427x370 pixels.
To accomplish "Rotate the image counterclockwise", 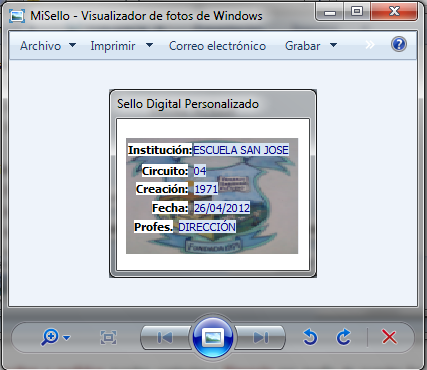I will coord(310,337).
